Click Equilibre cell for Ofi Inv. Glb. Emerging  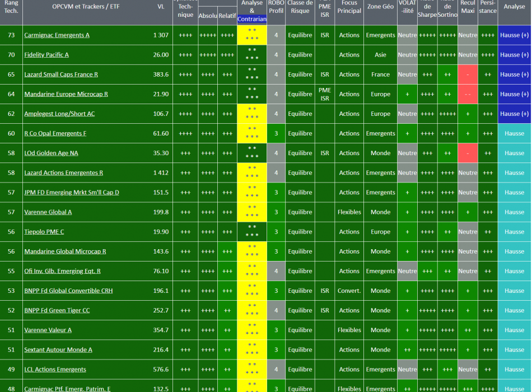click(x=300, y=271)
